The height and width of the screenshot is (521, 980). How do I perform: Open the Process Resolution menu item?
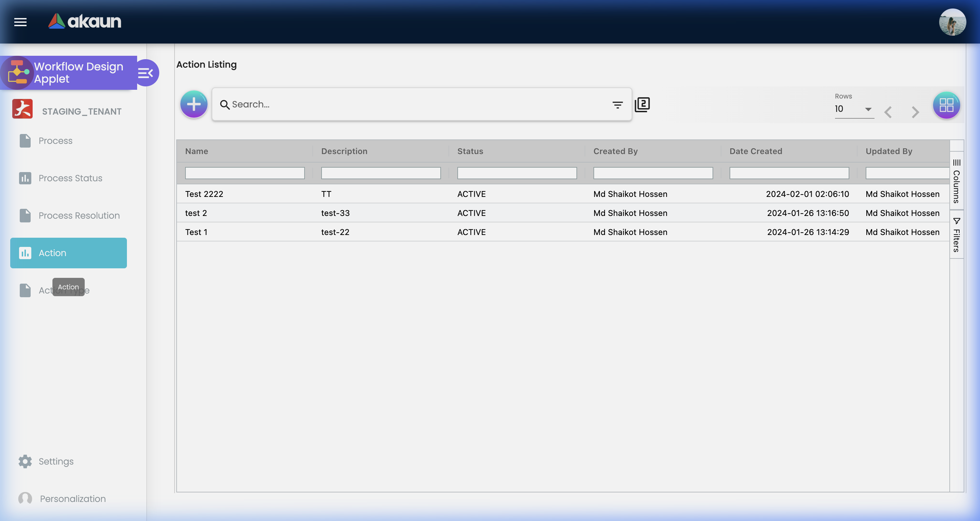coord(79,215)
